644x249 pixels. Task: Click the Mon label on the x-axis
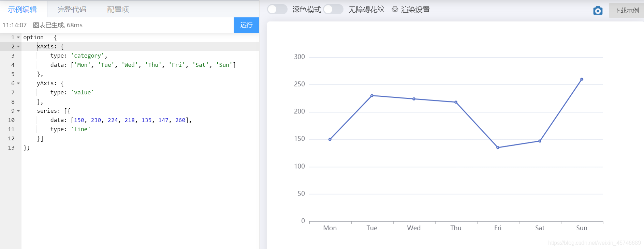click(330, 228)
